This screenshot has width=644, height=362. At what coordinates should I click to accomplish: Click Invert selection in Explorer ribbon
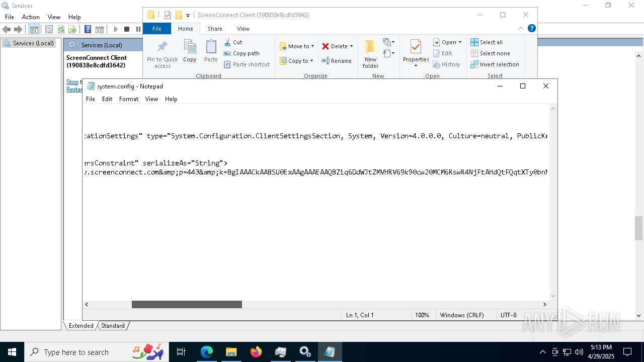click(x=495, y=64)
